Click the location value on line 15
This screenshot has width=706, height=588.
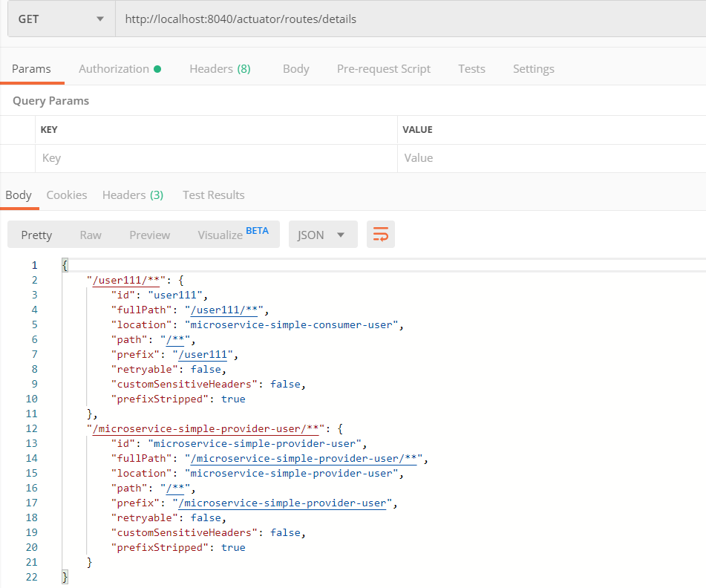291,473
